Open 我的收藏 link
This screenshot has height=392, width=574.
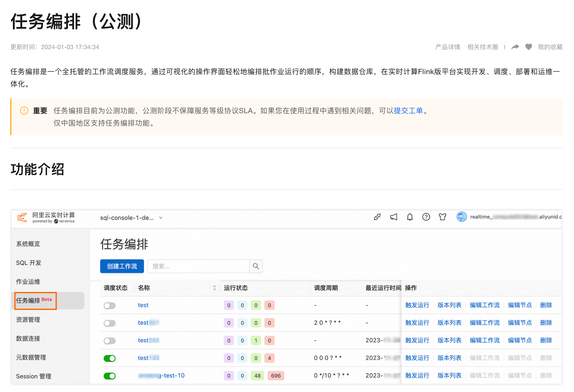(550, 47)
